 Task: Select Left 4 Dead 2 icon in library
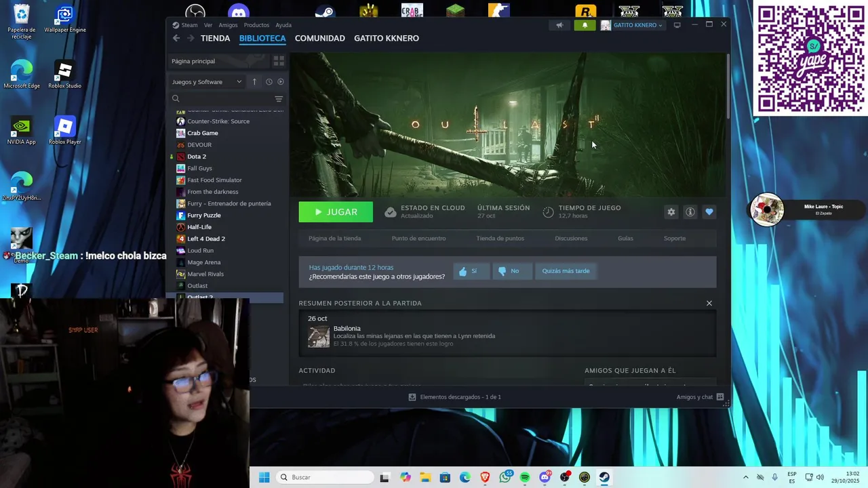tap(180, 239)
